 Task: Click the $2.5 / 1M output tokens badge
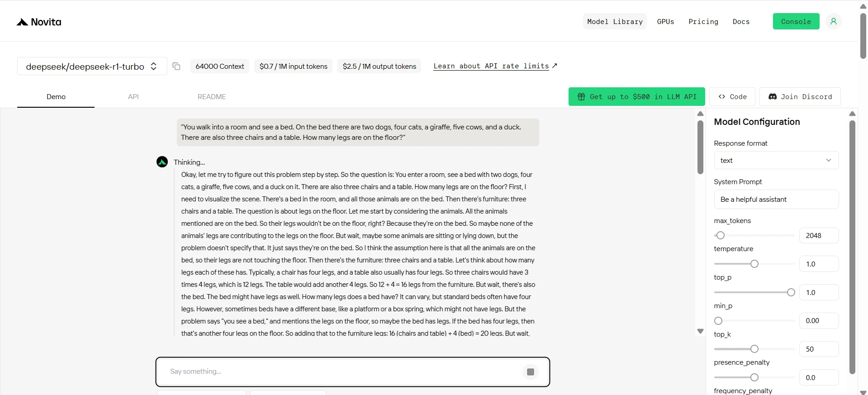tap(379, 67)
